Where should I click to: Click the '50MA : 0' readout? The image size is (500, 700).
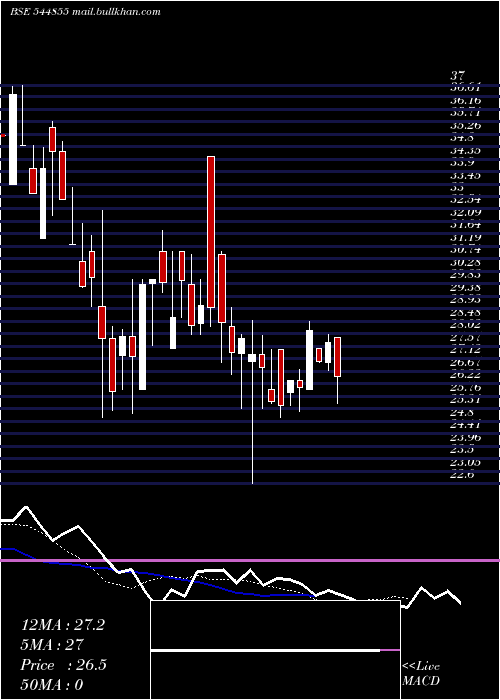click(x=52, y=684)
